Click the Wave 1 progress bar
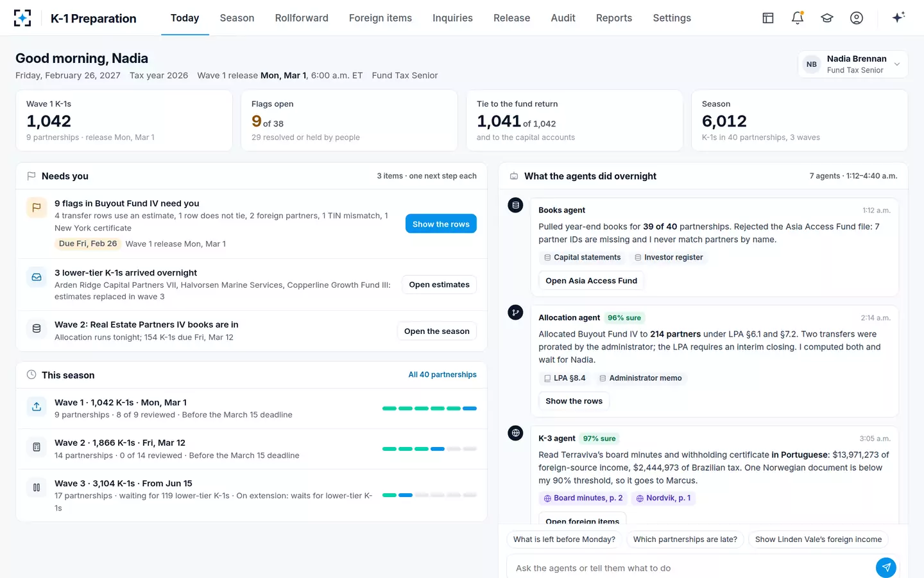The height and width of the screenshot is (578, 924). tap(429, 408)
